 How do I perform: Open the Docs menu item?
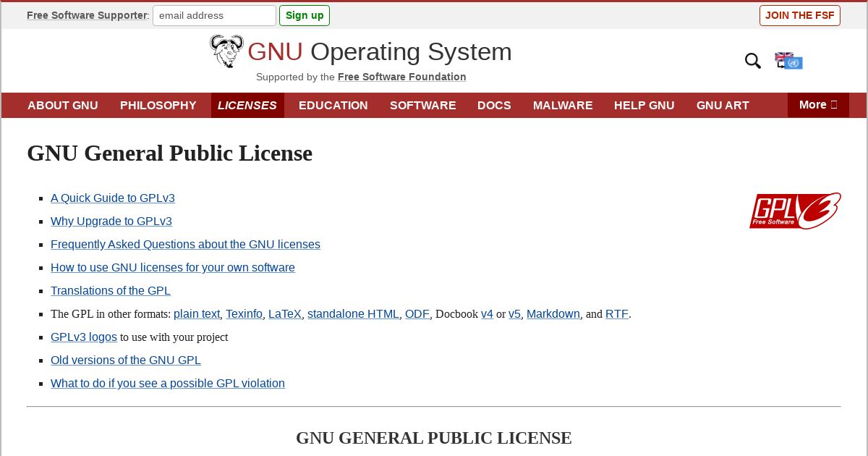click(x=494, y=105)
